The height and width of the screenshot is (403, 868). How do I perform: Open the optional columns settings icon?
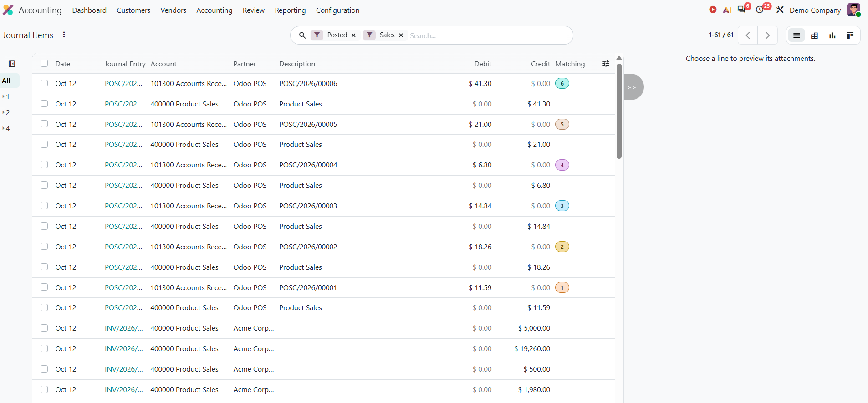(606, 64)
